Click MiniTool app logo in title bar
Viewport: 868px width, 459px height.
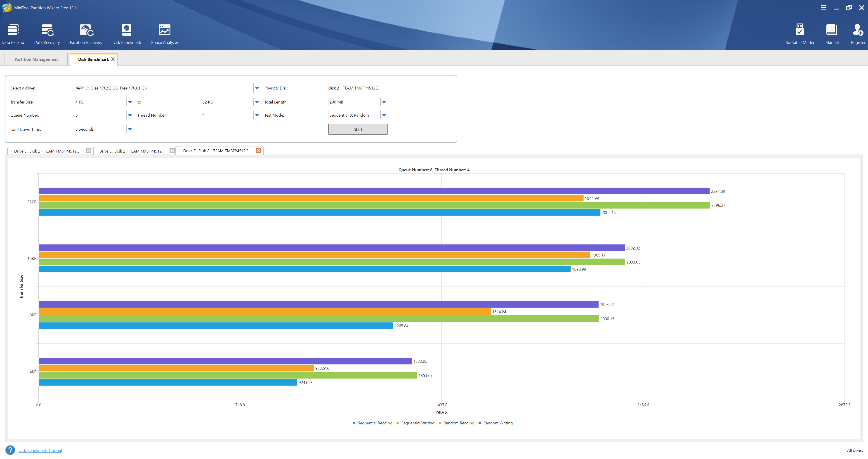coord(7,7)
